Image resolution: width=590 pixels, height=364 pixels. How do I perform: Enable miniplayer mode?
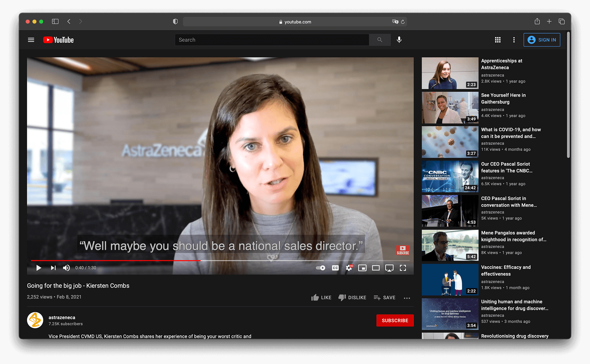tap(362, 268)
